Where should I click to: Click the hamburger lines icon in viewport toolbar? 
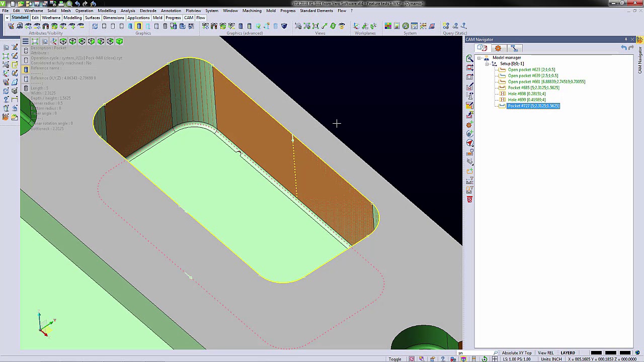click(x=25, y=41)
